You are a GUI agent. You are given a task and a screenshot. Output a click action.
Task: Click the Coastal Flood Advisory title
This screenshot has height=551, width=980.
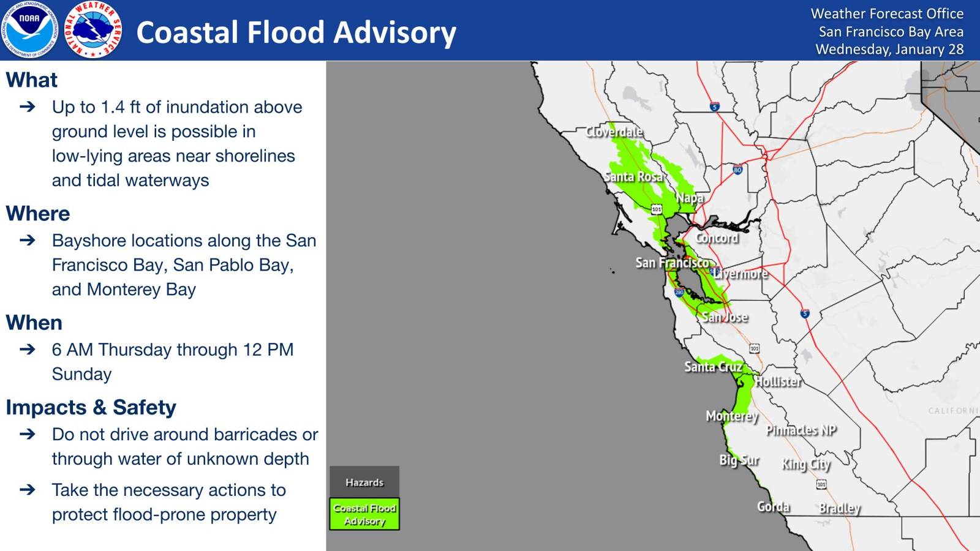[296, 32]
